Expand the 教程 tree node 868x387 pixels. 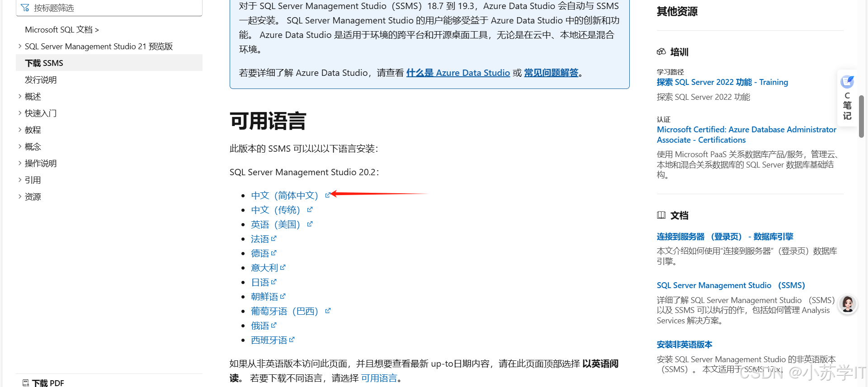tap(19, 130)
